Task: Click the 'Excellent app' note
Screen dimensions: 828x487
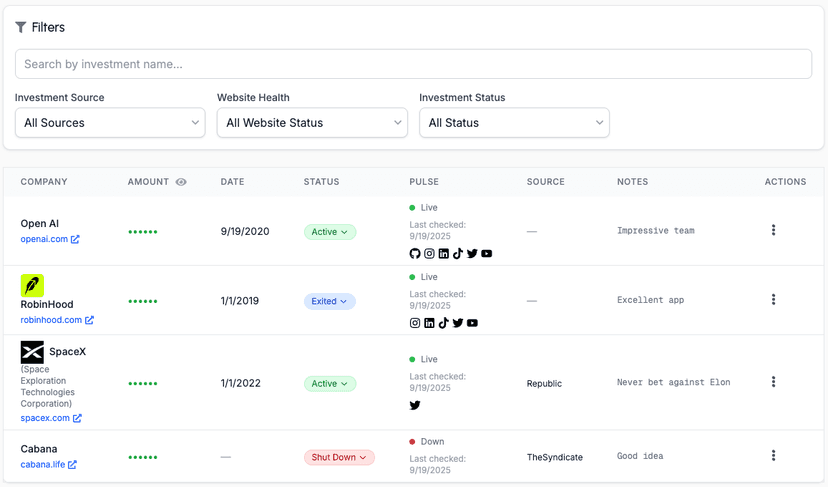Action: coord(651,300)
